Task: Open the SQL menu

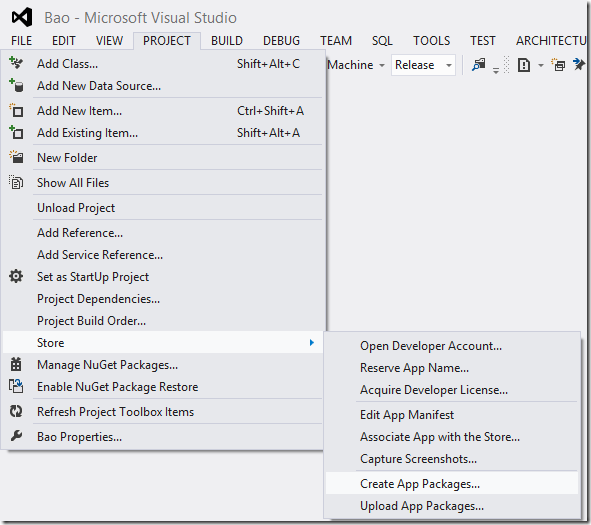Action: point(382,40)
